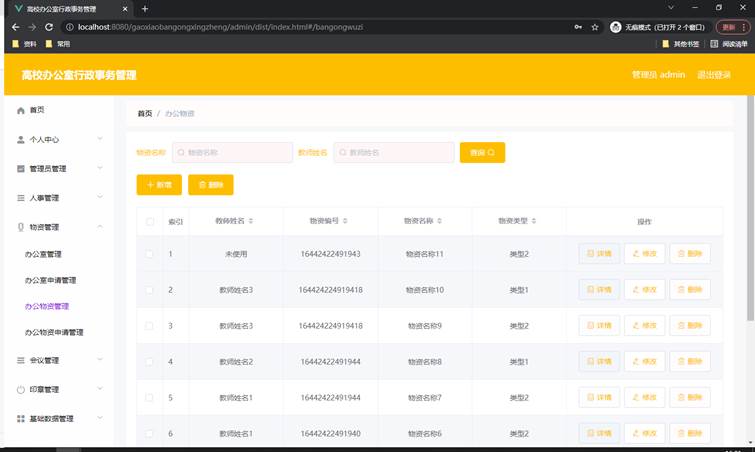Sort by 物资编号 column sort arrows

click(345, 221)
